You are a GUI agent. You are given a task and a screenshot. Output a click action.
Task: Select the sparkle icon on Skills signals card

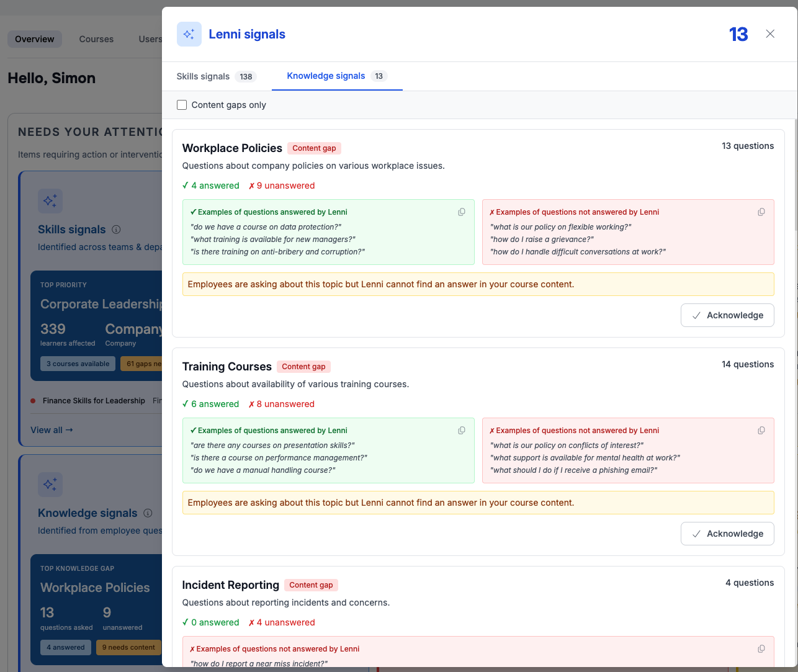click(x=50, y=200)
